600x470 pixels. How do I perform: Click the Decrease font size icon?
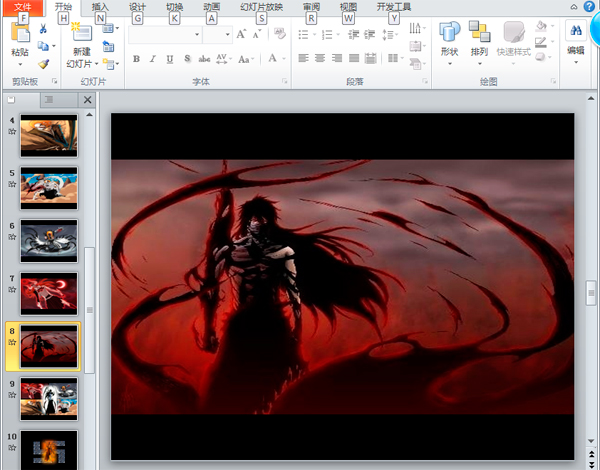point(257,35)
